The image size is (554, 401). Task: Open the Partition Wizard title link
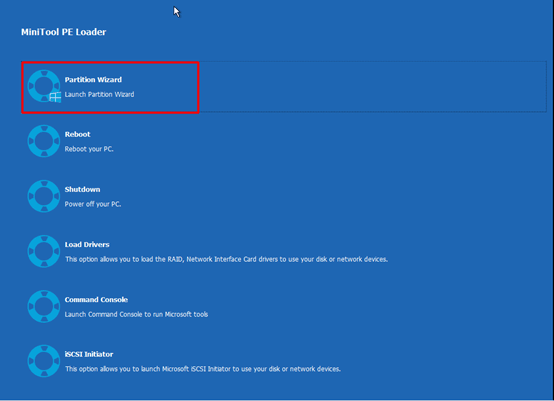coord(93,80)
